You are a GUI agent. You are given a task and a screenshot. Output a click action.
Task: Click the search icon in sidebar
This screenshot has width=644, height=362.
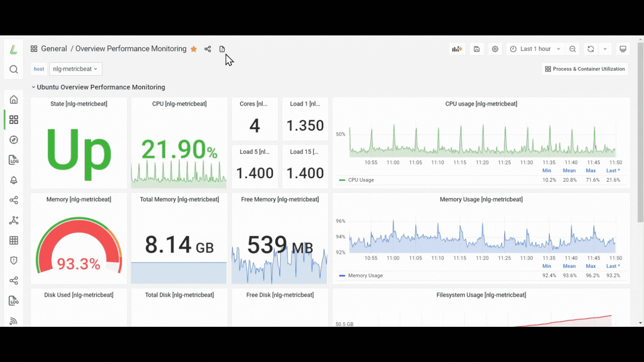coord(13,69)
